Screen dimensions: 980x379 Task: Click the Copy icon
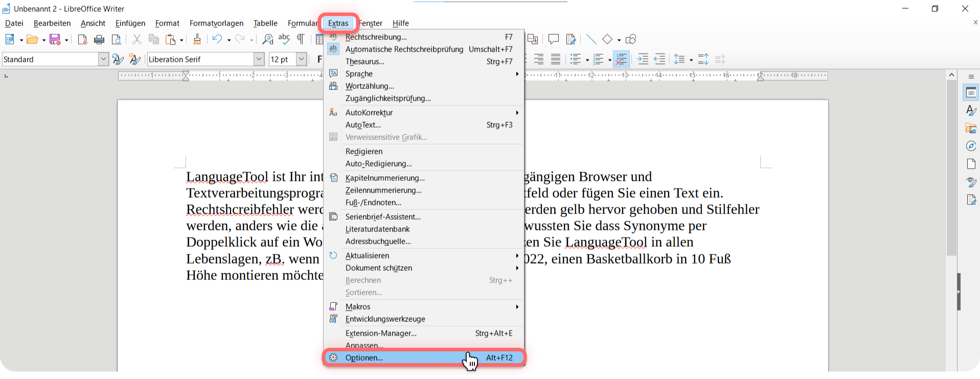pos(153,39)
